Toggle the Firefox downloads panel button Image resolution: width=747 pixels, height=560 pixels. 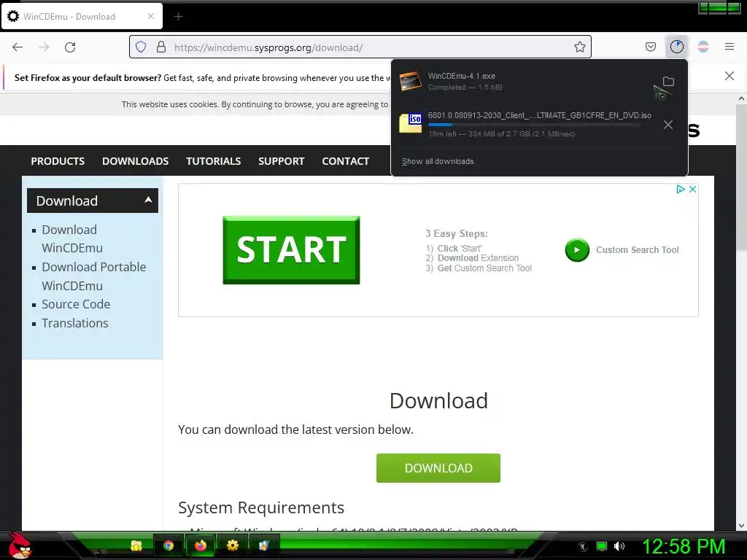676,47
